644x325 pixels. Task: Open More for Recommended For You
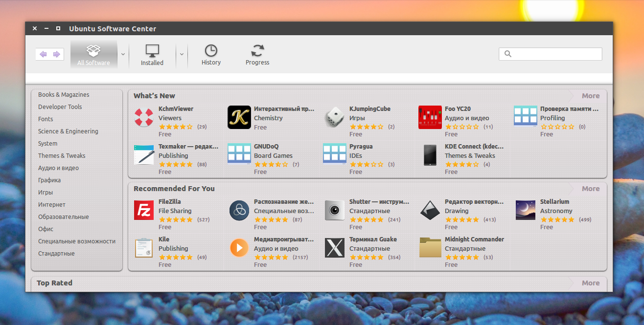point(590,188)
